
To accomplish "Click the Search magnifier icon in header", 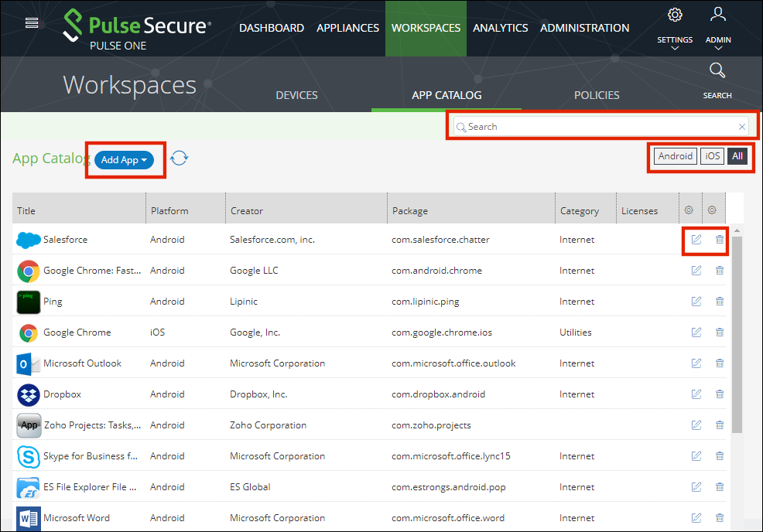I will 717,70.
